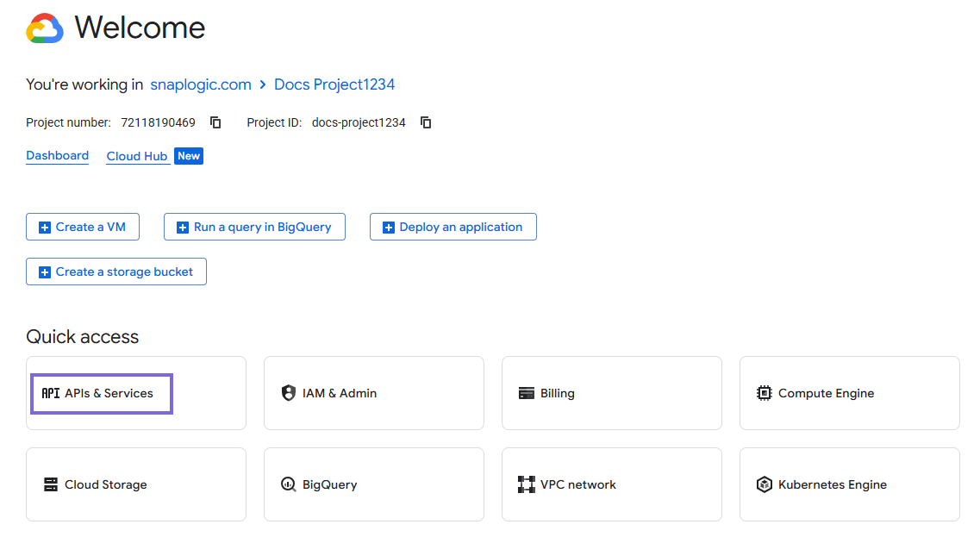Click the New badge beside Cloud Hub
Screen dimensions: 980x537
189,156
